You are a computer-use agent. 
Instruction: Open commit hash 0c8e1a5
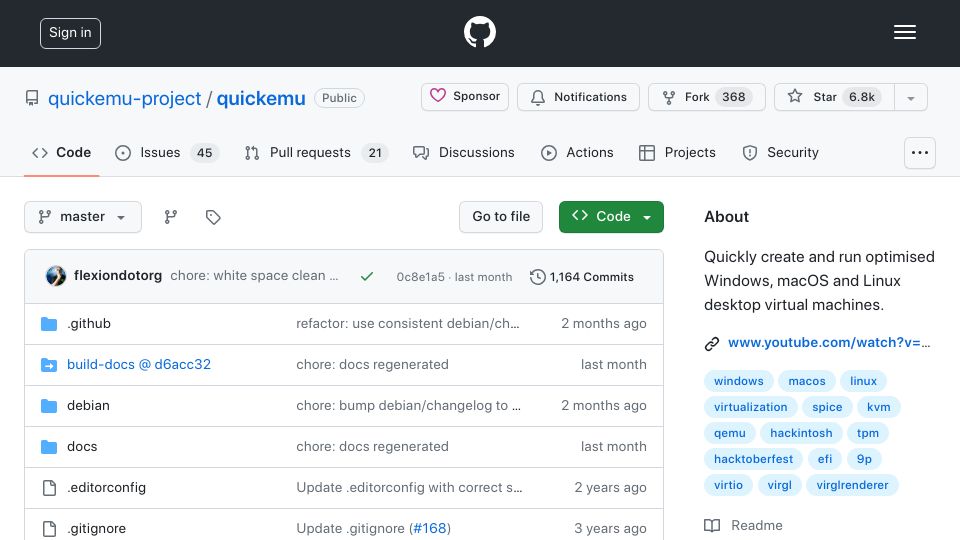[421, 277]
